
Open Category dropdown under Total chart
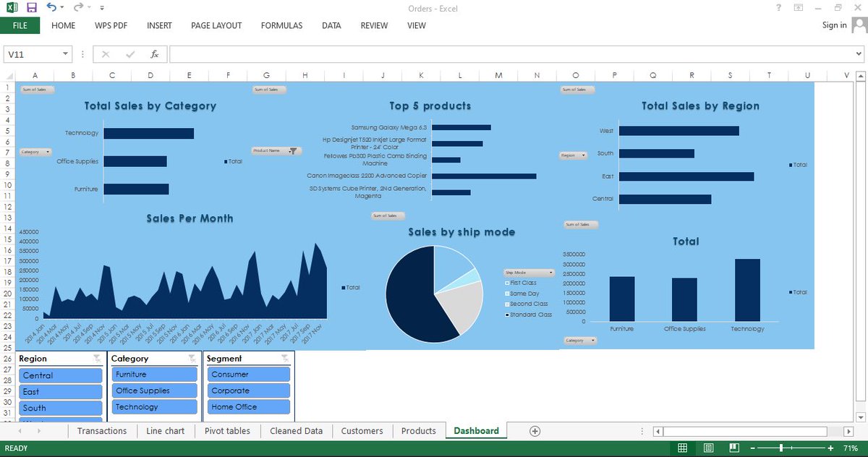tap(580, 340)
